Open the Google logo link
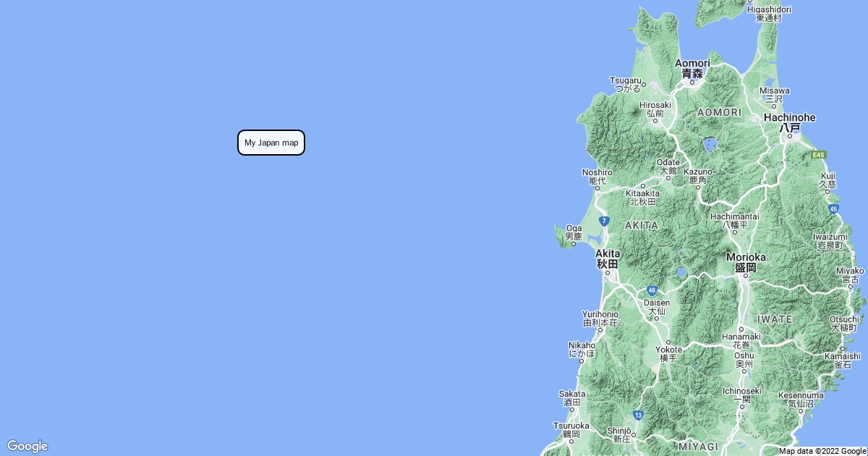 (27, 446)
